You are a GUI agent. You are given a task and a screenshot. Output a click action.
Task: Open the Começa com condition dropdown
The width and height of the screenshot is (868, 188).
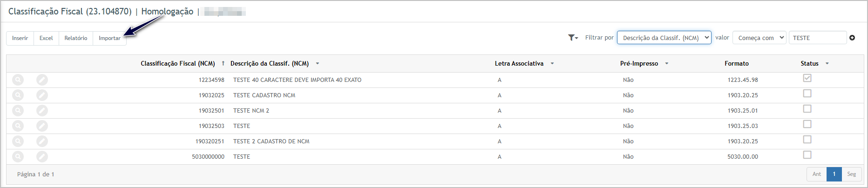tap(759, 38)
